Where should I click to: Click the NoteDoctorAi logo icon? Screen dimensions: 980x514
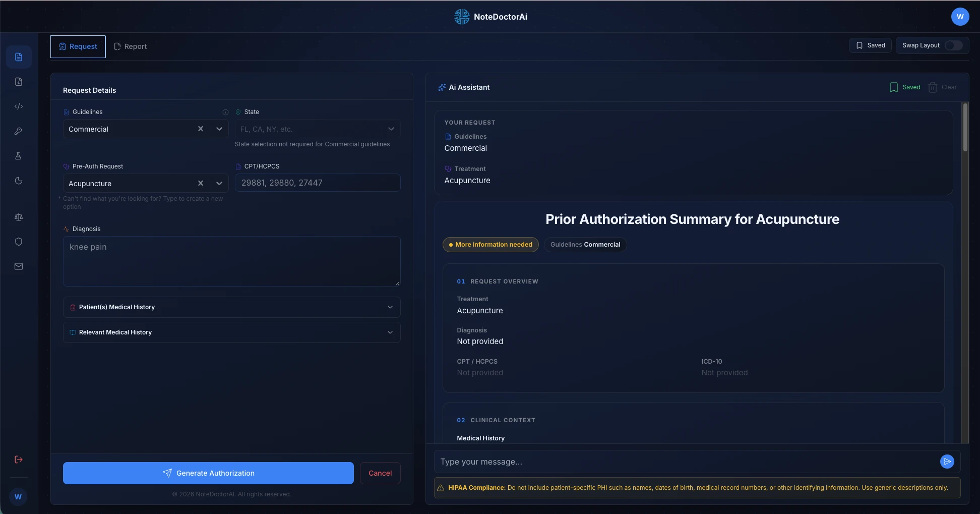coord(462,17)
